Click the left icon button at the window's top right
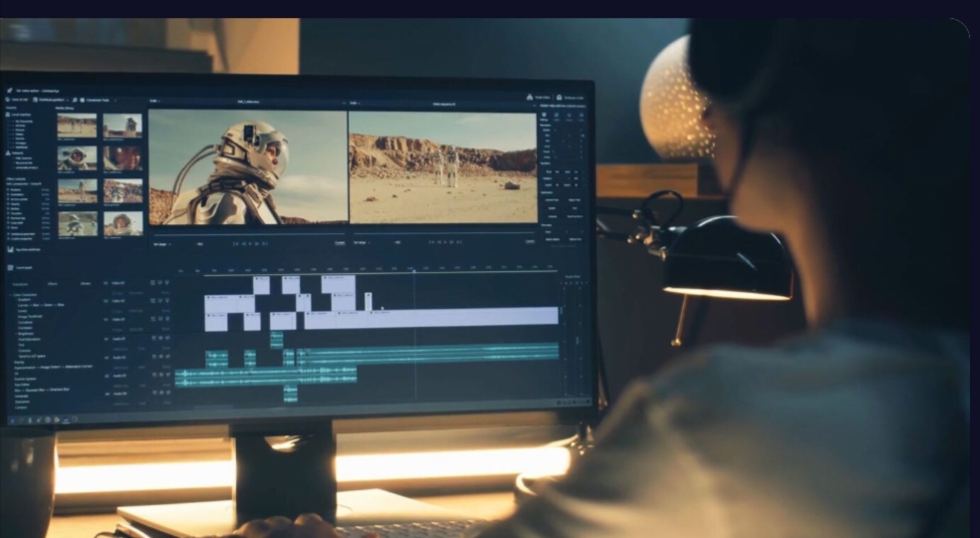Viewport: 980px width, 538px height. tap(530, 97)
